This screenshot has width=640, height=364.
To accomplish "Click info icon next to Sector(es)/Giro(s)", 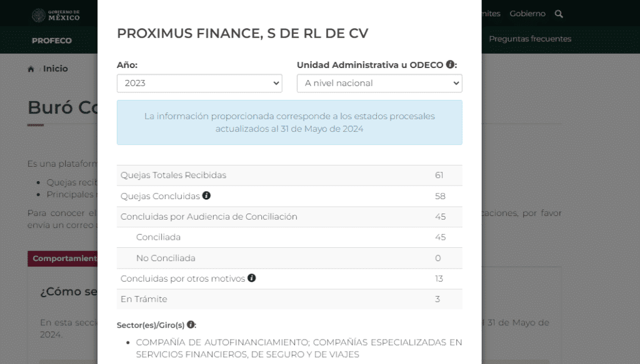I will 191,325.
